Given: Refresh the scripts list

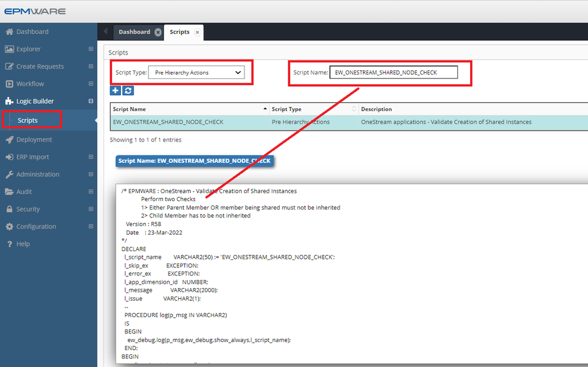Looking at the screenshot, I should [x=128, y=90].
